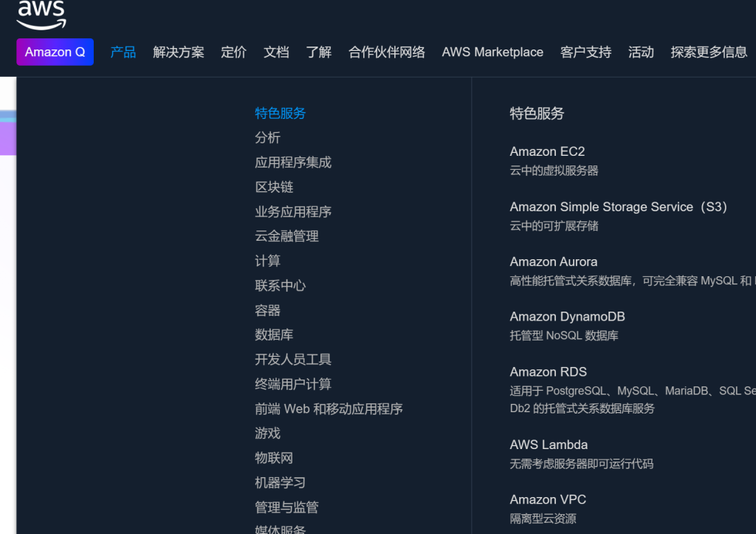Open Amazon EC2 service link
756x534 pixels.
click(547, 151)
